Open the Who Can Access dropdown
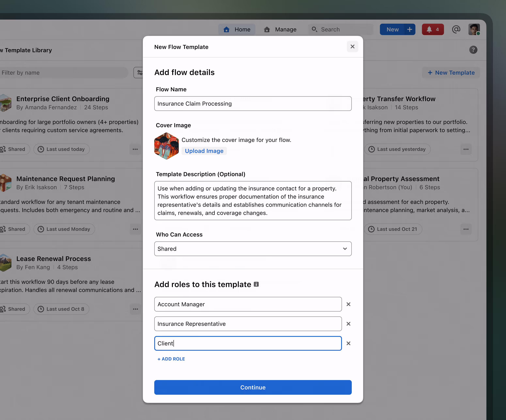The image size is (506, 420). (253, 249)
